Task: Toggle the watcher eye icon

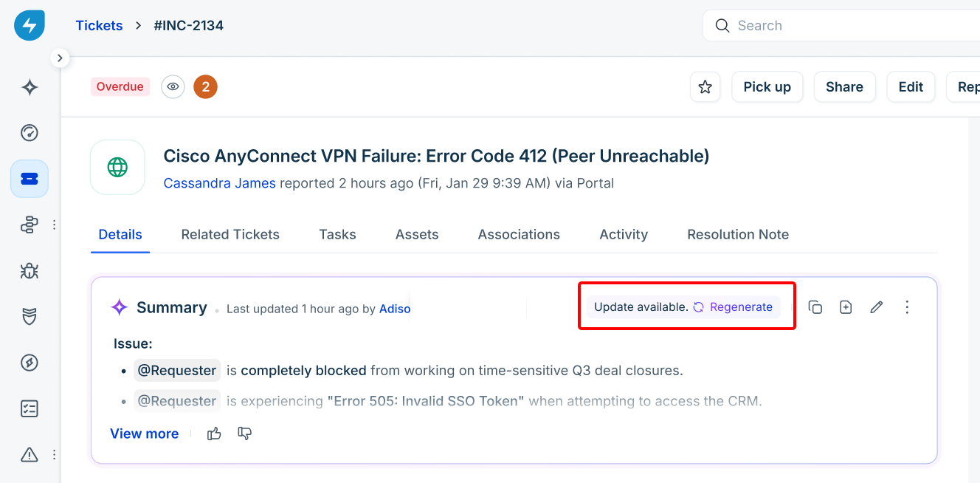Action: pyautogui.click(x=173, y=86)
